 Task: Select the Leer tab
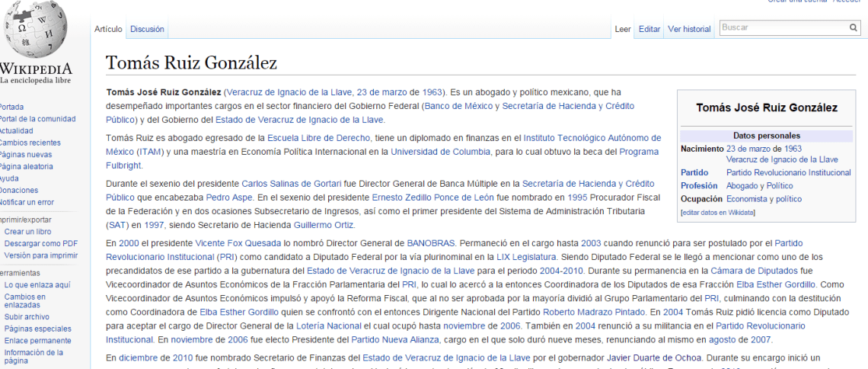(623, 30)
